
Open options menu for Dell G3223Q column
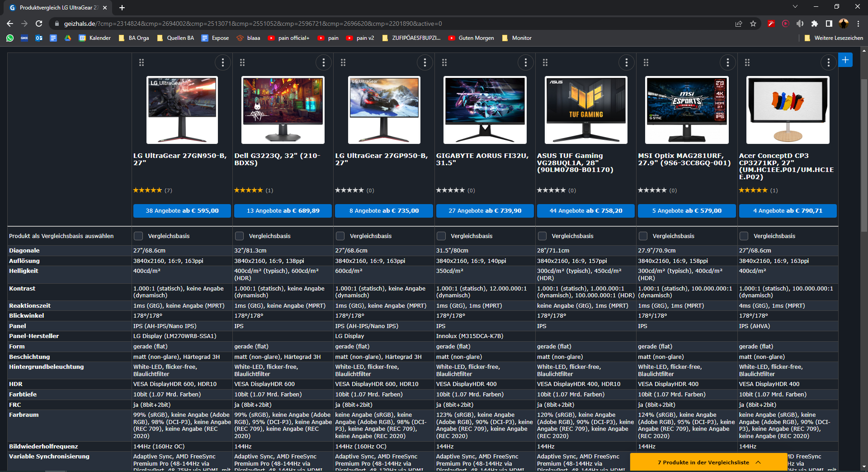click(324, 62)
